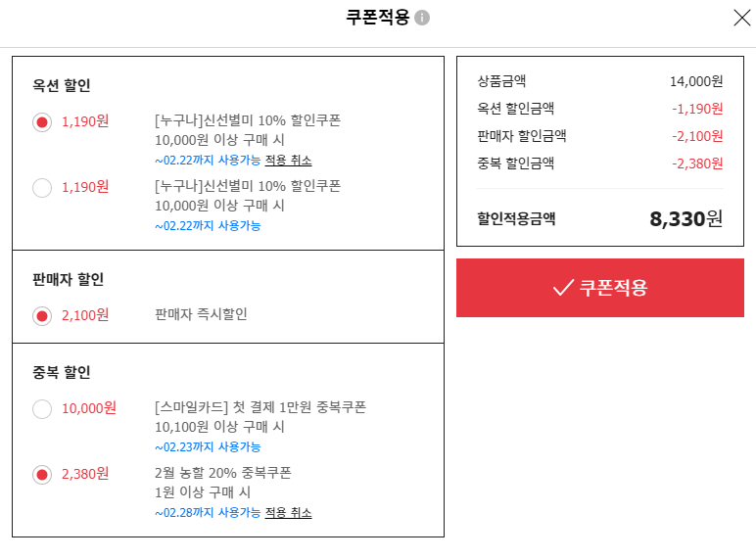Click the [스마일카드] 첫 결제 1만원 중복쿠폰 label

(x=260, y=407)
